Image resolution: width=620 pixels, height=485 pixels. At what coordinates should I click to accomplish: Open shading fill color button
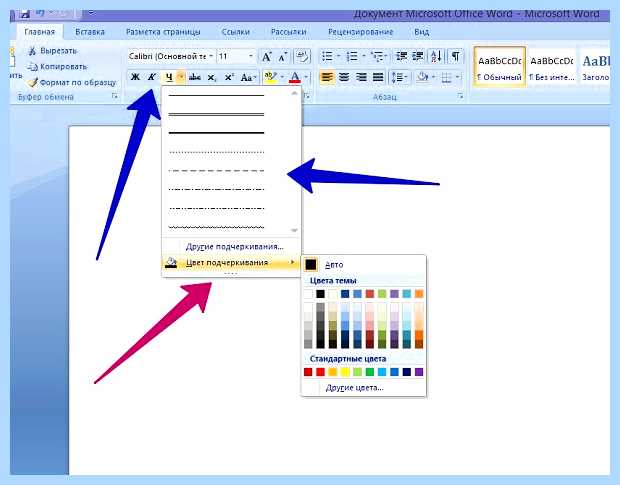(x=423, y=77)
